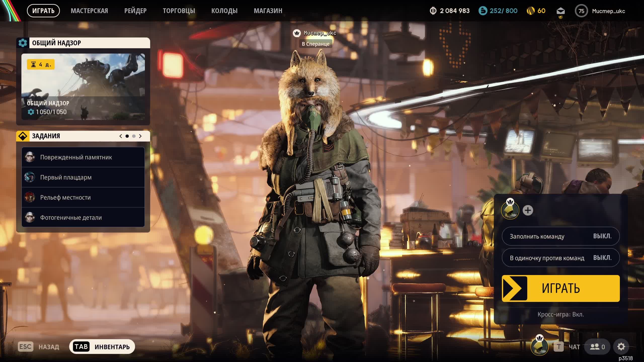The width and height of the screenshot is (644, 362).
Task: Open the mail inbox envelope icon
Action: 560,11
